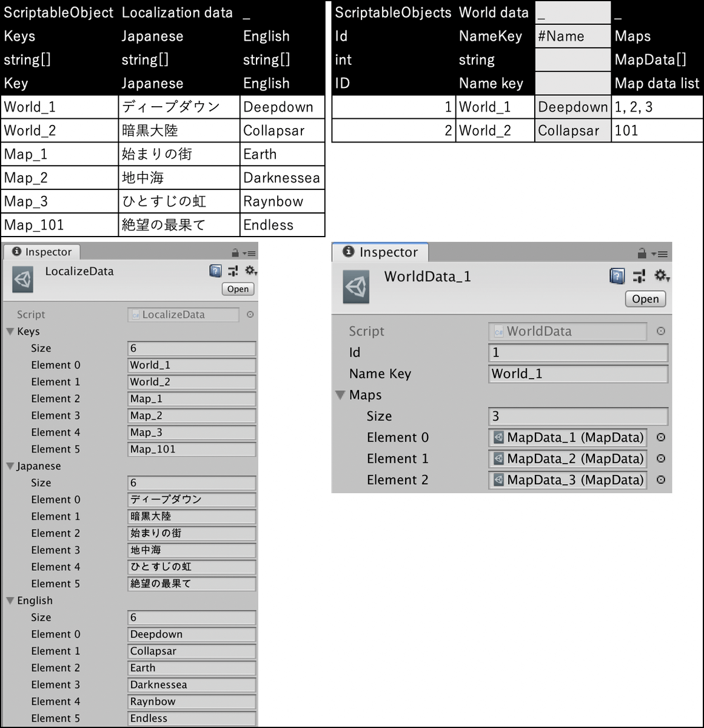704x728 pixels.
Task: Click Keys field containing World_1
Action: point(192,365)
